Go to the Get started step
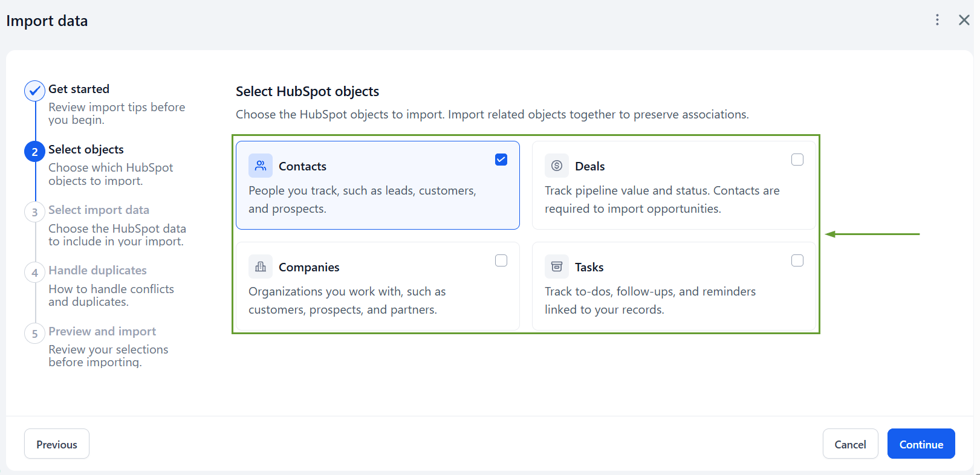This screenshot has height=475, width=980. click(79, 89)
